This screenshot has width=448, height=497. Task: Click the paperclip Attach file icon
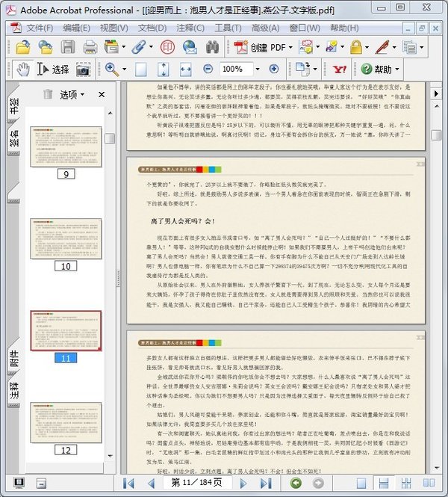[139, 47]
